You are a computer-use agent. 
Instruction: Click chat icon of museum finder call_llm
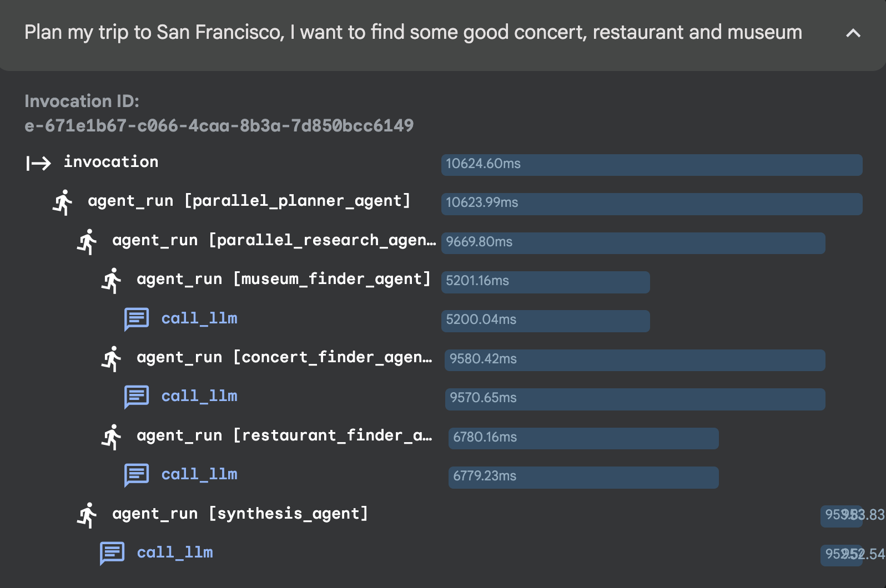pos(137,320)
